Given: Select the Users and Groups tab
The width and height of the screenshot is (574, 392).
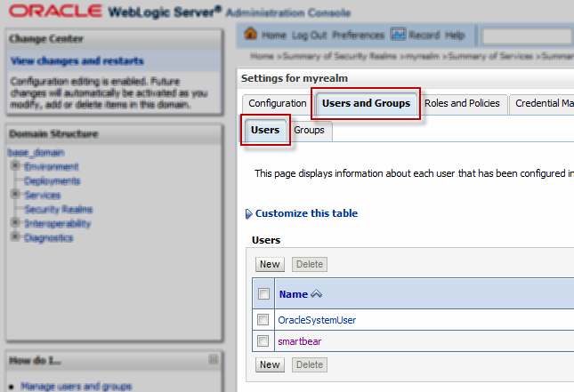Looking at the screenshot, I should pos(366,103).
